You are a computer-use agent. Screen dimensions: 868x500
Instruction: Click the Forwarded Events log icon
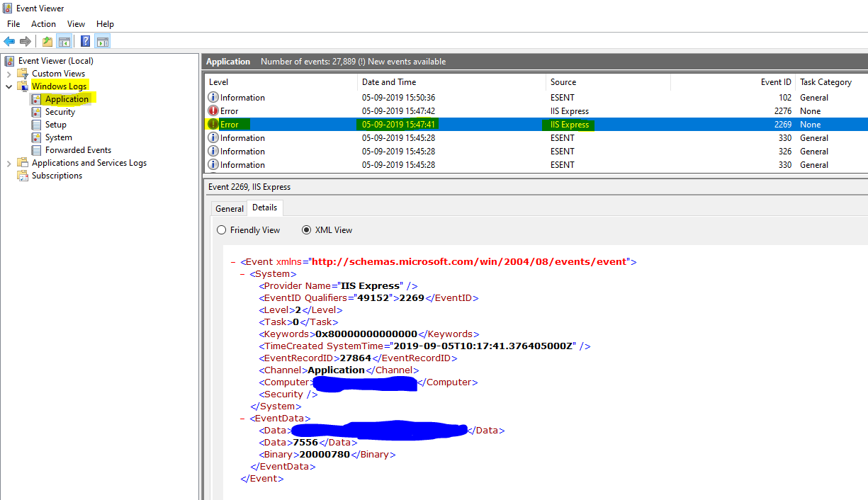tap(36, 150)
